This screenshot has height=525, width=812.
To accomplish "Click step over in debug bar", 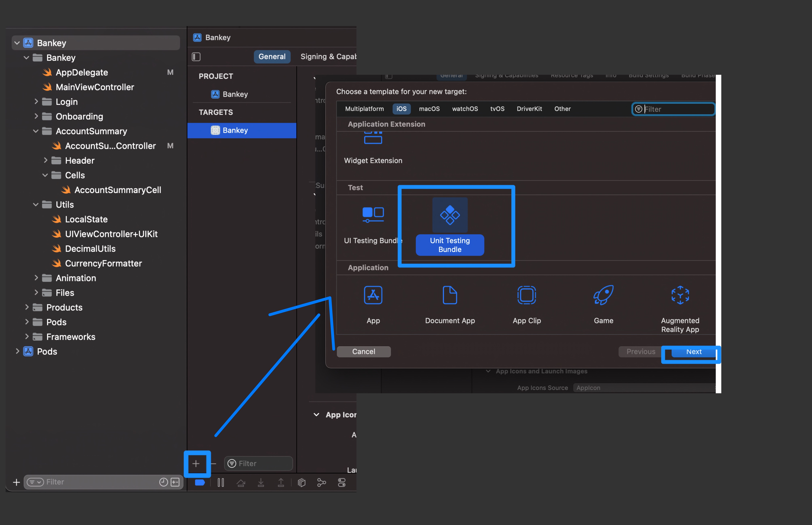I will (241, 482).
